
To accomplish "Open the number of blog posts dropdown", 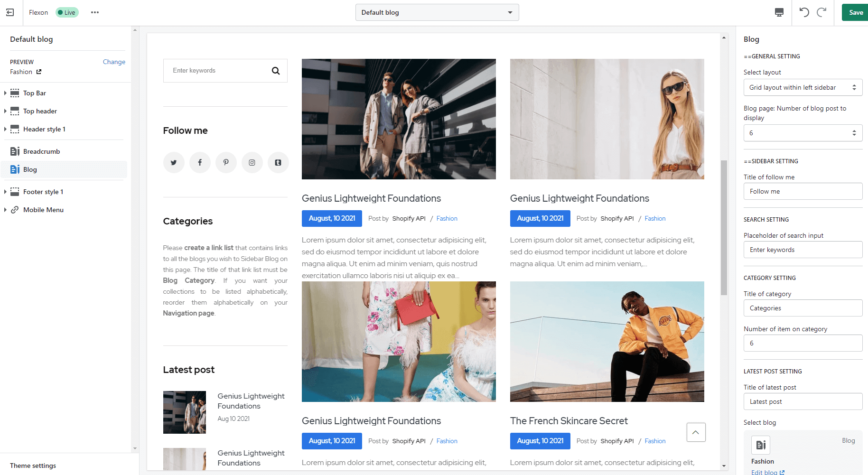I will 803,133.
